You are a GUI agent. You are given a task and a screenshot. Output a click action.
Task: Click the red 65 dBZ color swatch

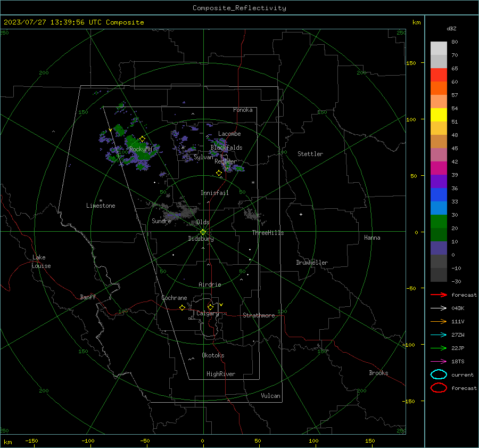[x=439, y=75]
